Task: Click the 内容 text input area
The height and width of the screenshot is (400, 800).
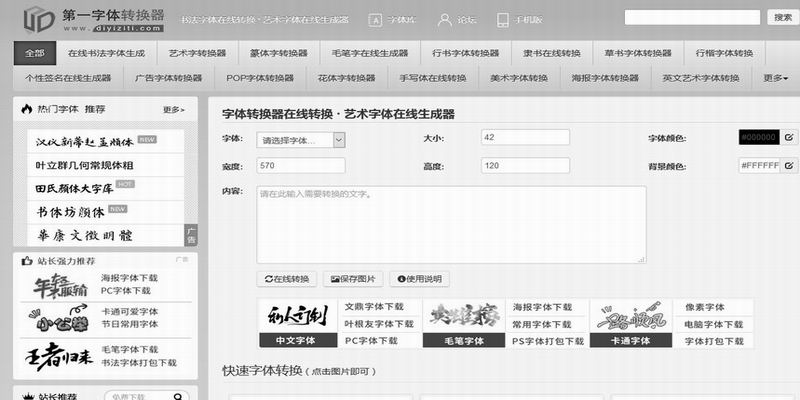Action: click(x=451, y=224)
